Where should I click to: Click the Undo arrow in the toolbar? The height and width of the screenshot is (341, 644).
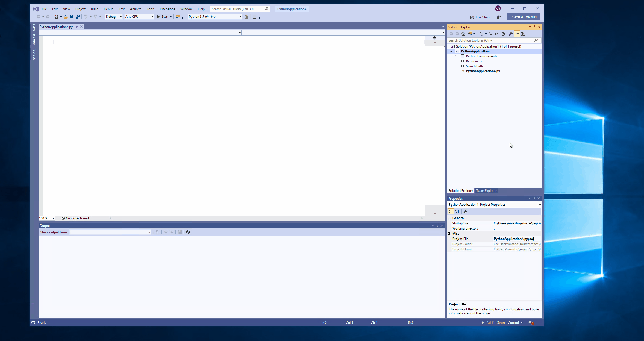click(x=86, y=17)
